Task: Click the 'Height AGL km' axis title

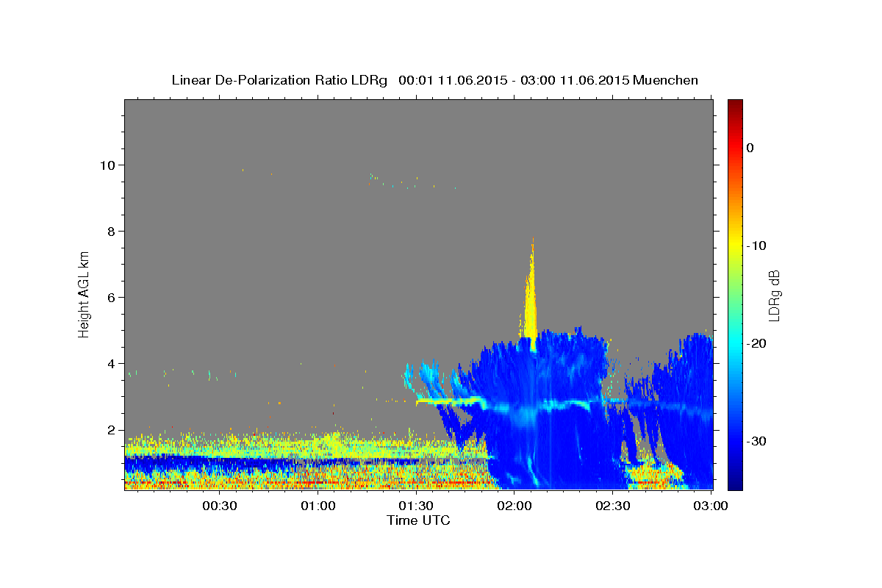Action: click(x=84, y=294)
